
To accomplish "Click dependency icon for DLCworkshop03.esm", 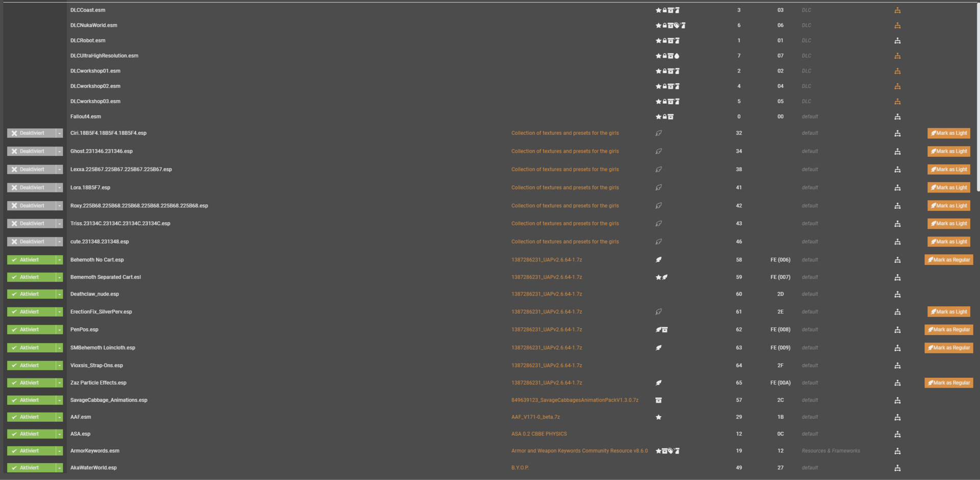I will 897,102.
